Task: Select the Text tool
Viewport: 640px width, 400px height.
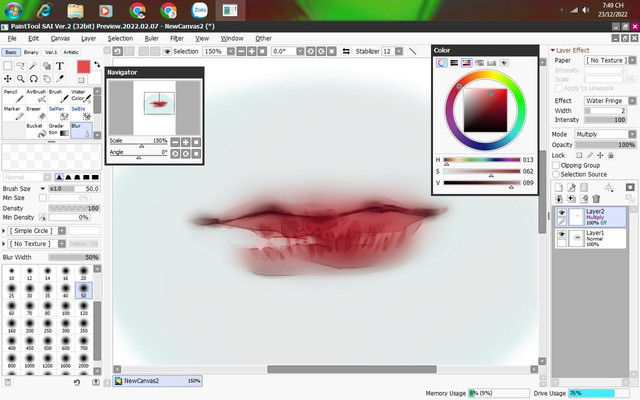Action: [x=60, y=65]
